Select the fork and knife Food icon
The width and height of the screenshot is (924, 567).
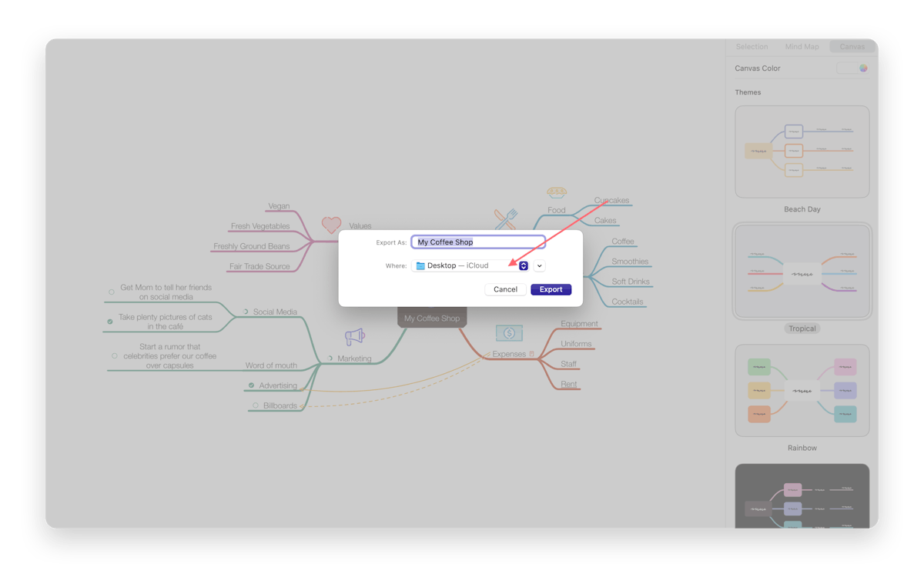point(506,219)
